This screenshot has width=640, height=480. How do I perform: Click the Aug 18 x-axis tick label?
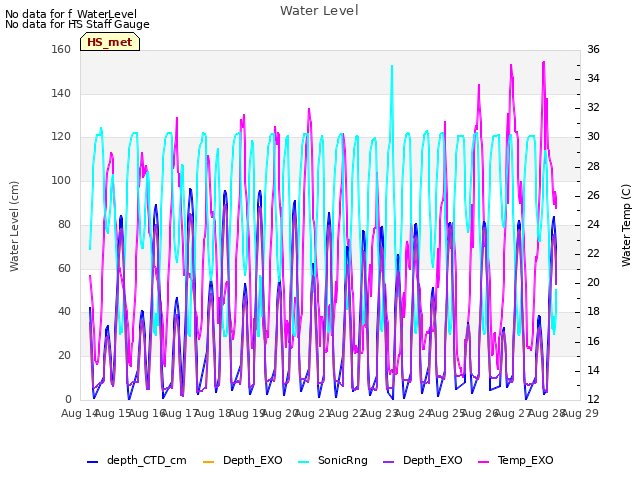(213, 413)
